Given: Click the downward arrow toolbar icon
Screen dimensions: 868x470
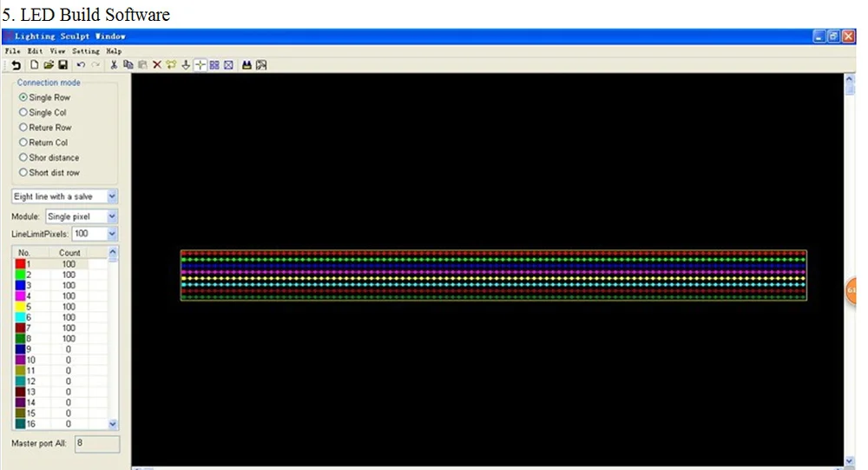Looking at the screenshot, I should point(186,65).
